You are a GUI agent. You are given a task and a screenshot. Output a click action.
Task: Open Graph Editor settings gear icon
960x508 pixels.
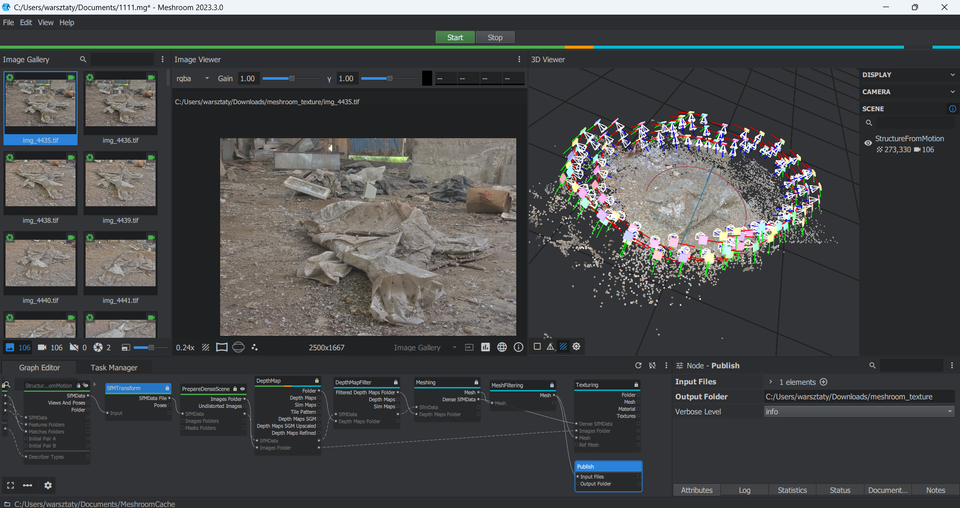pos(48,485)
